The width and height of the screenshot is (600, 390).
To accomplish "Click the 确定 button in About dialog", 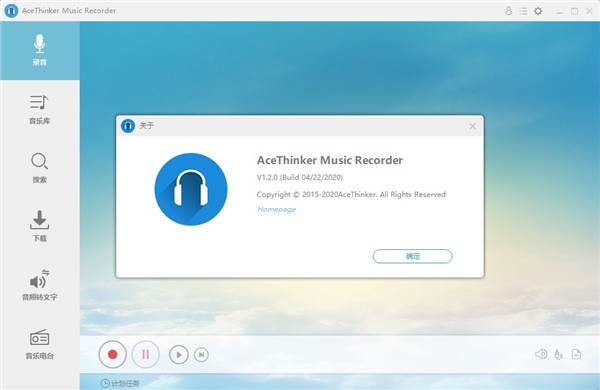I will 412,256.
